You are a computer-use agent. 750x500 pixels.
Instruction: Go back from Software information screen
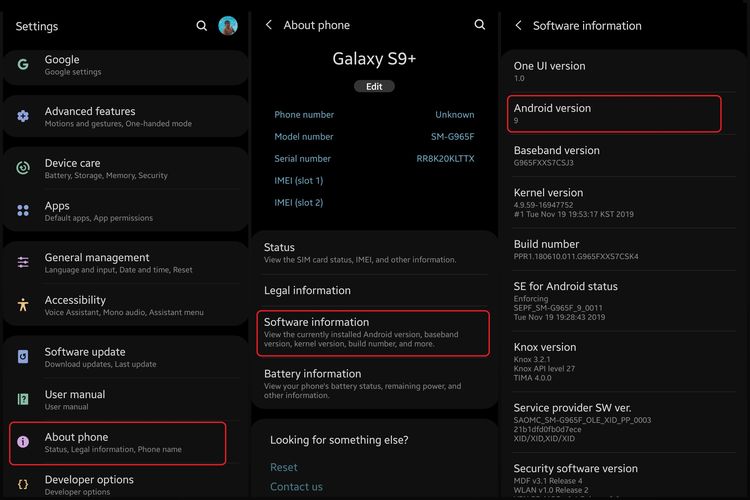pos(519,26)
